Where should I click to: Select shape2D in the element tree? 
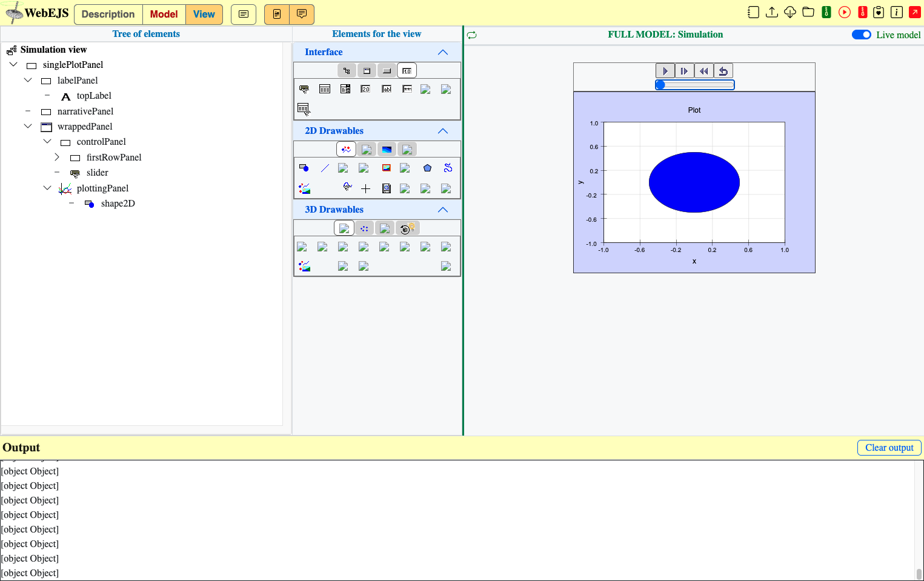point(118,204)
